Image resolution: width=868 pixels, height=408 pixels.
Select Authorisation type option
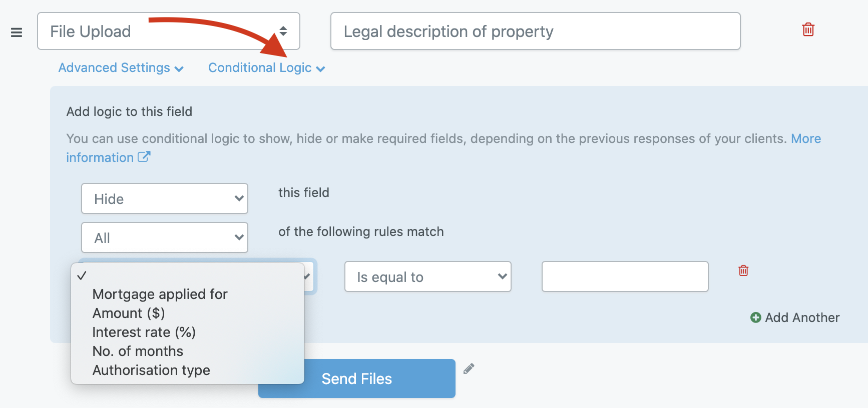188,370
